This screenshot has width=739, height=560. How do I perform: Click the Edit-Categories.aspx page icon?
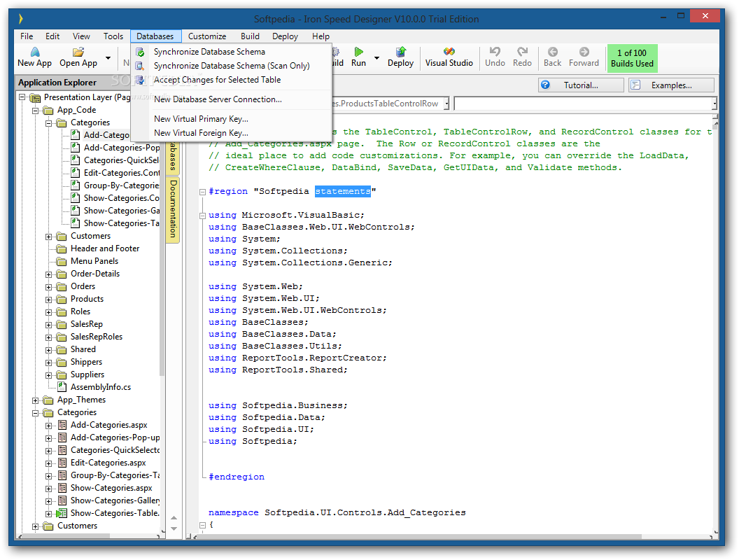[62, 463]
